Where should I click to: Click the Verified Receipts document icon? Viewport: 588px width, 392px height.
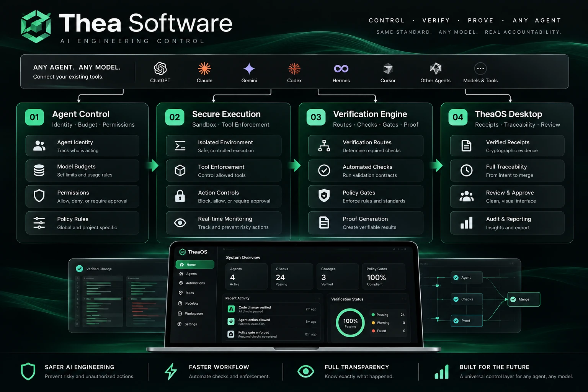coord(466,146)
